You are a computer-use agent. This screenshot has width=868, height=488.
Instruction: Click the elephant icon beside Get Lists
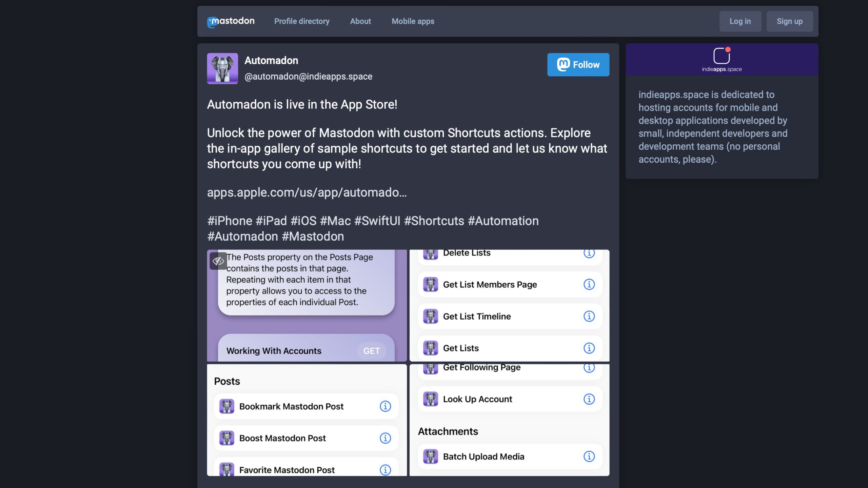(431, 348)
